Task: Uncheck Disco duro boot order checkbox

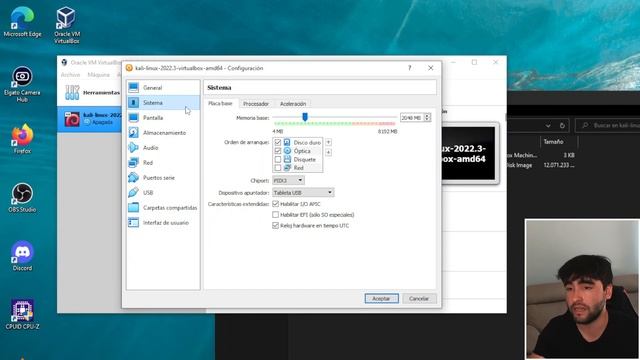Action: (278, 142)
